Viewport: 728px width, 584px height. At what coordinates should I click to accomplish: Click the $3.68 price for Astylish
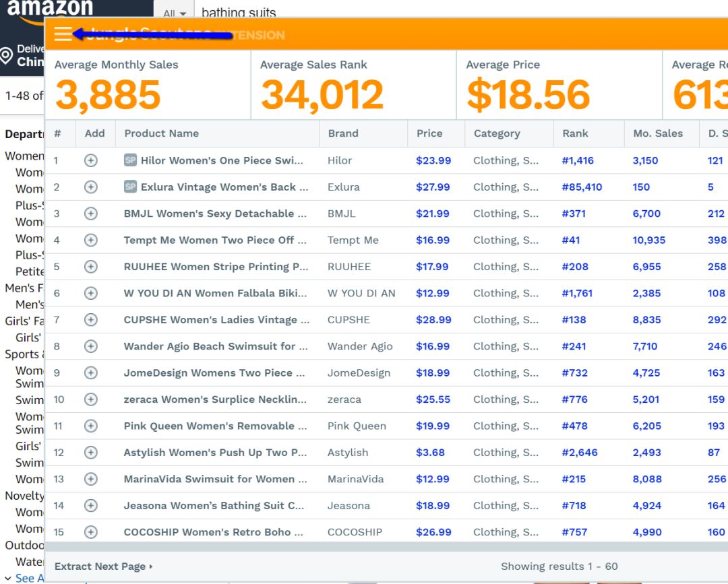[x=430, y=452]
